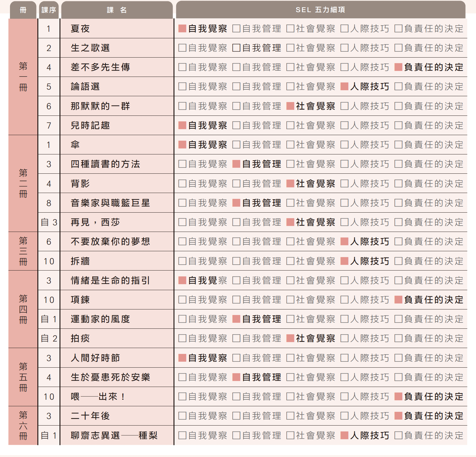Check 自我覺察 box for 傘
Image resolution: width=476 pixels, height=457 pixels.
pyautogui.click(x=182, y=144)
